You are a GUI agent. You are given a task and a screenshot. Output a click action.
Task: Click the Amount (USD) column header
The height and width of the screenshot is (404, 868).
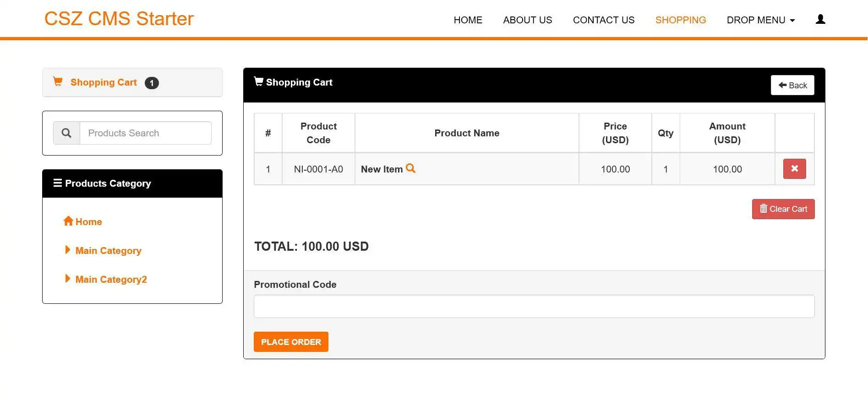(727, 133)
